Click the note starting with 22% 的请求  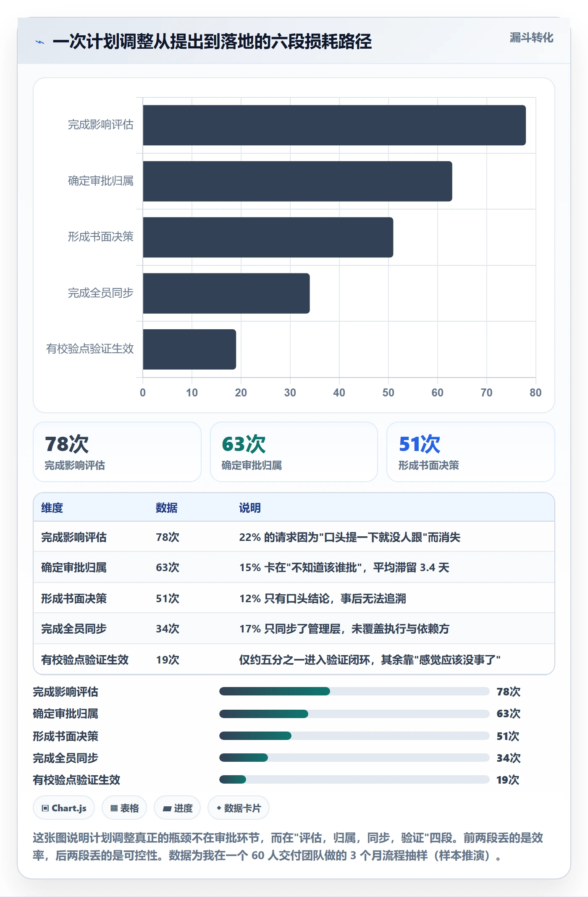[350, 537]
